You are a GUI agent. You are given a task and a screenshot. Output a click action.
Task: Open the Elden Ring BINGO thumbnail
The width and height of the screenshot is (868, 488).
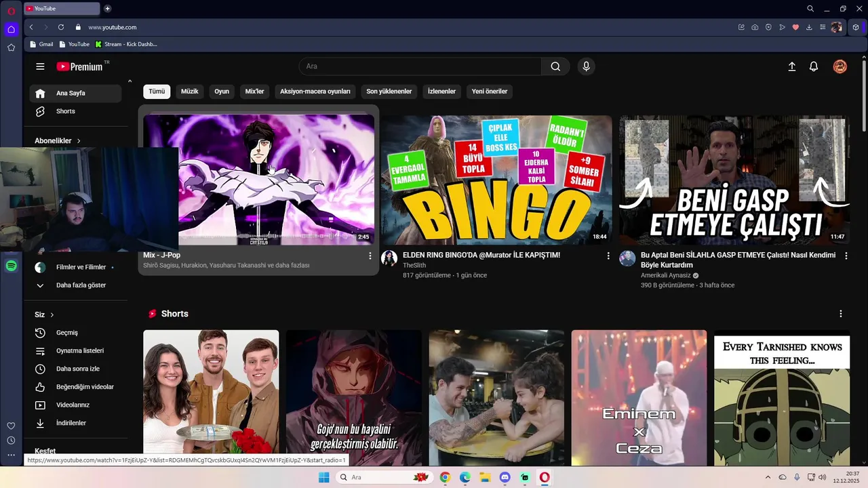tap(496, 180)
